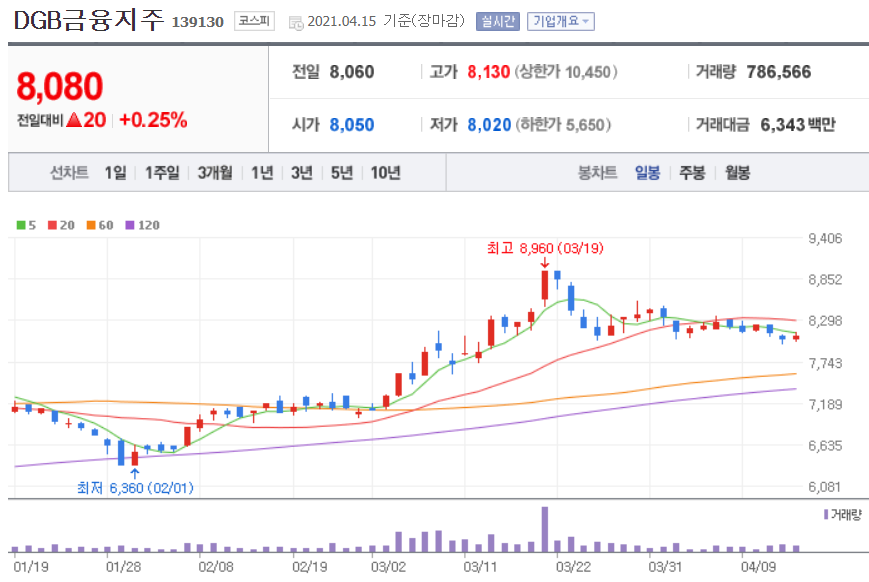The height and width of the screenshot is (582, 869).
Task: Select the 5년 line chart period
Action: (342, 173)
